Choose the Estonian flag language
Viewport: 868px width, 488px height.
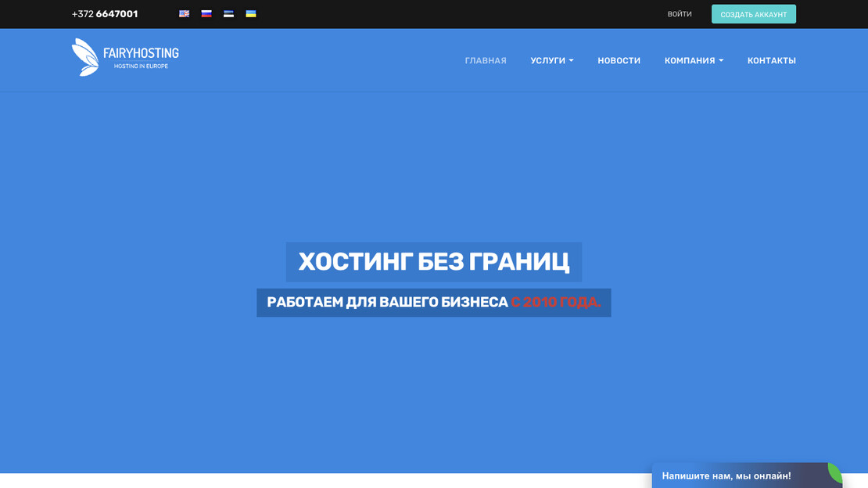[228, 14]
